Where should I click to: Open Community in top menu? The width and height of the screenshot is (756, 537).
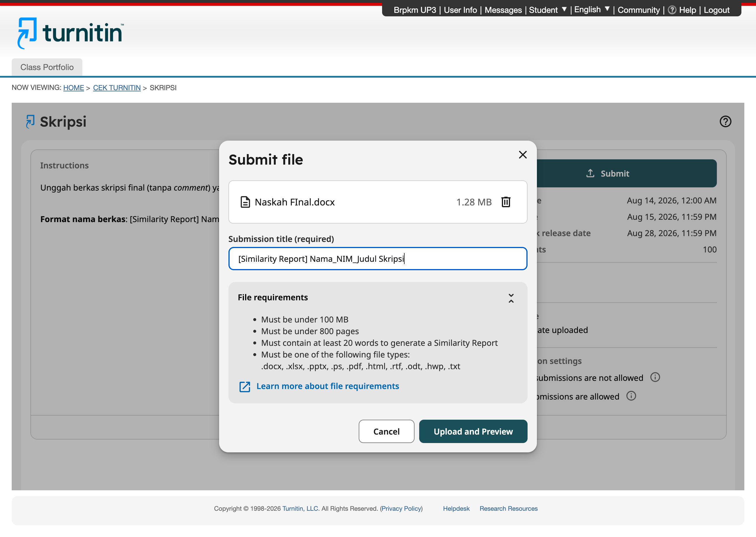click(639, 10)
